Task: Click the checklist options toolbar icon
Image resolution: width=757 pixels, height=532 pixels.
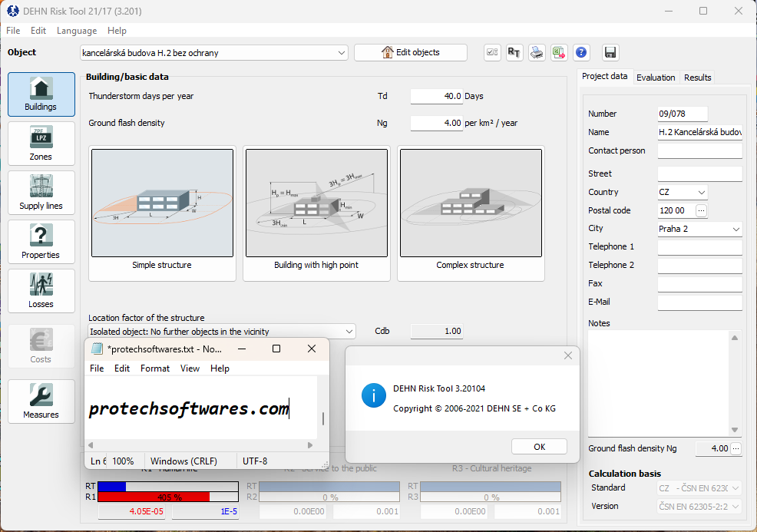Action: pos(492,52)
